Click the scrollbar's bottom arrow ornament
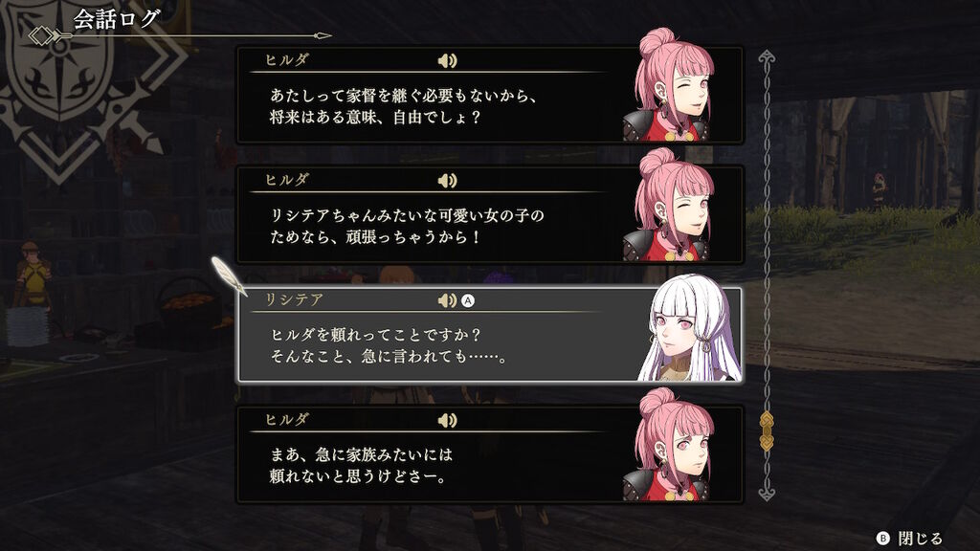The width and height of the screenshot is (980, 551). click(x=767, y=493)
